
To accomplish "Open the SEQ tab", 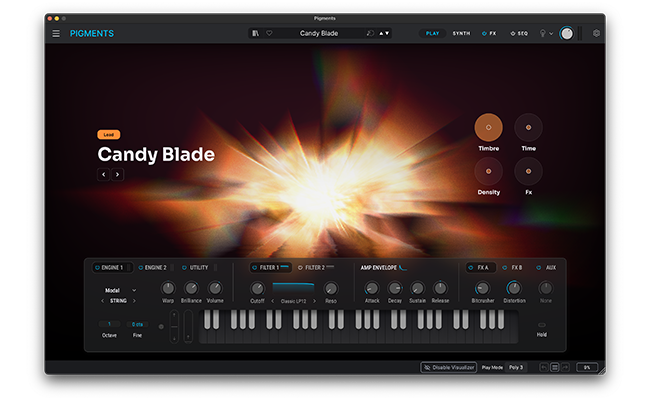I will coord(519,33).
